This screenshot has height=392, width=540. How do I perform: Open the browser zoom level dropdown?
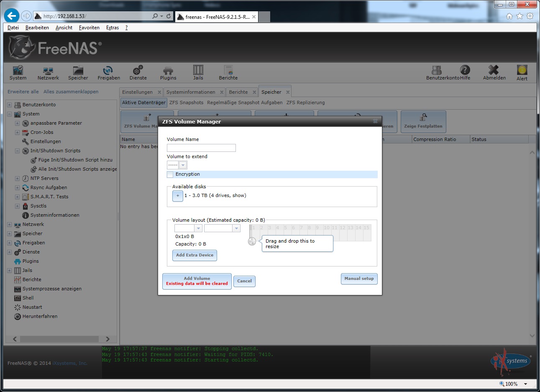click(x=526, y=384)
